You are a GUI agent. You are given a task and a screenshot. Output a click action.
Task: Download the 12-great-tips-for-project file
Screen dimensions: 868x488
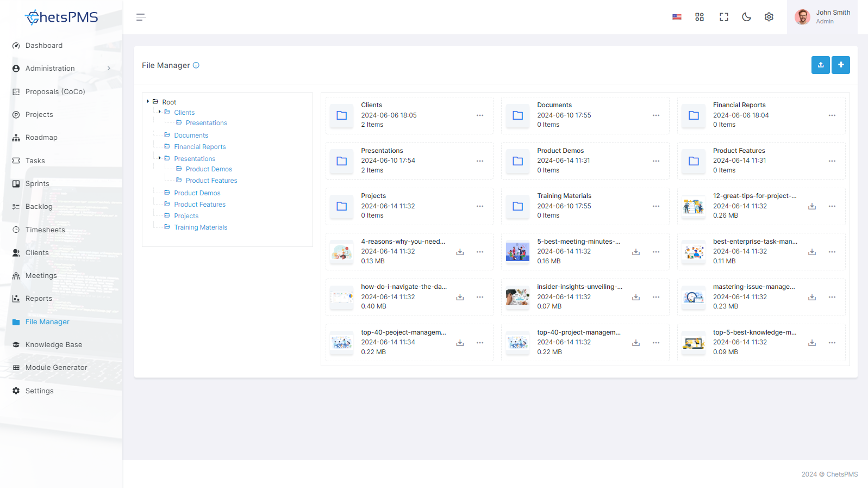click(812, 206)
